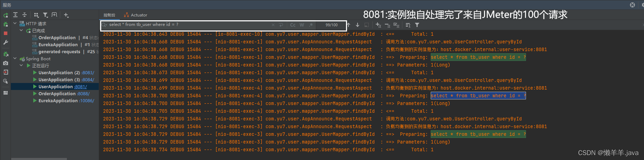Viewport: 644px width, 160px height.
Task: Click the camera thread dump icon
Action: pyautogui.click(x=6, y=63)
